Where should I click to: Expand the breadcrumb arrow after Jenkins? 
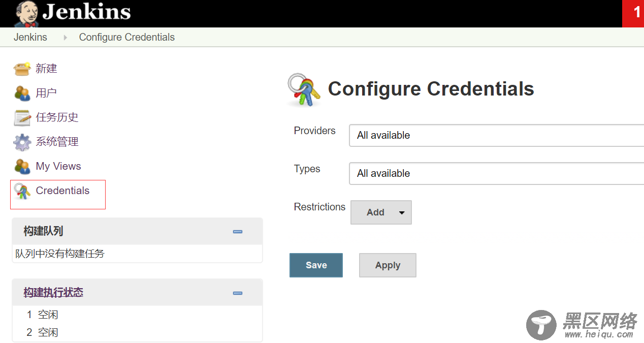pyautogui.click(x=65, y=38)
